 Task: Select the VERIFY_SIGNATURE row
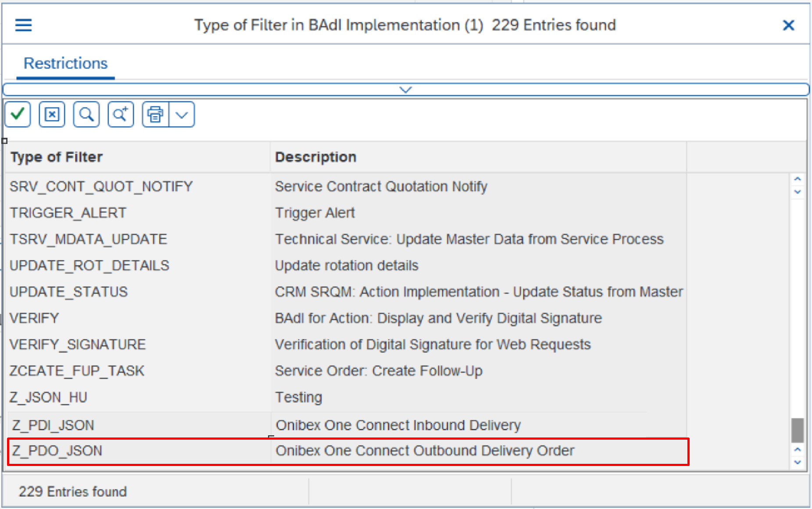point(78,344)
